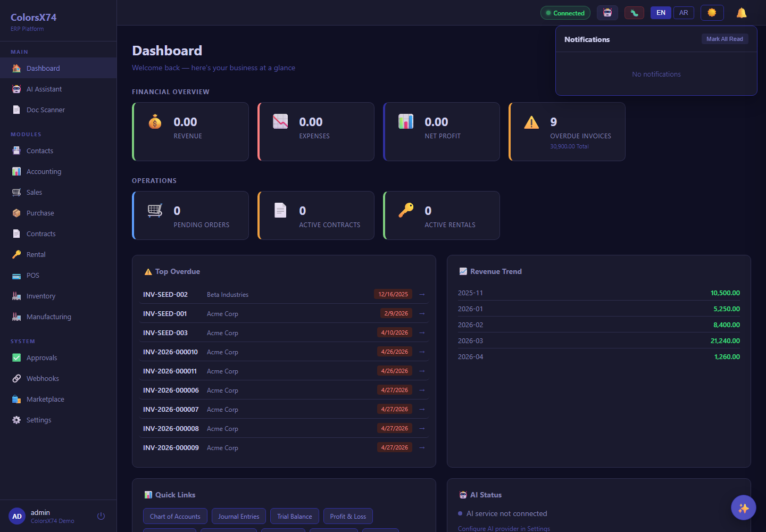
Task: Open the Accounting module
Action: click(x=59, y=171)
